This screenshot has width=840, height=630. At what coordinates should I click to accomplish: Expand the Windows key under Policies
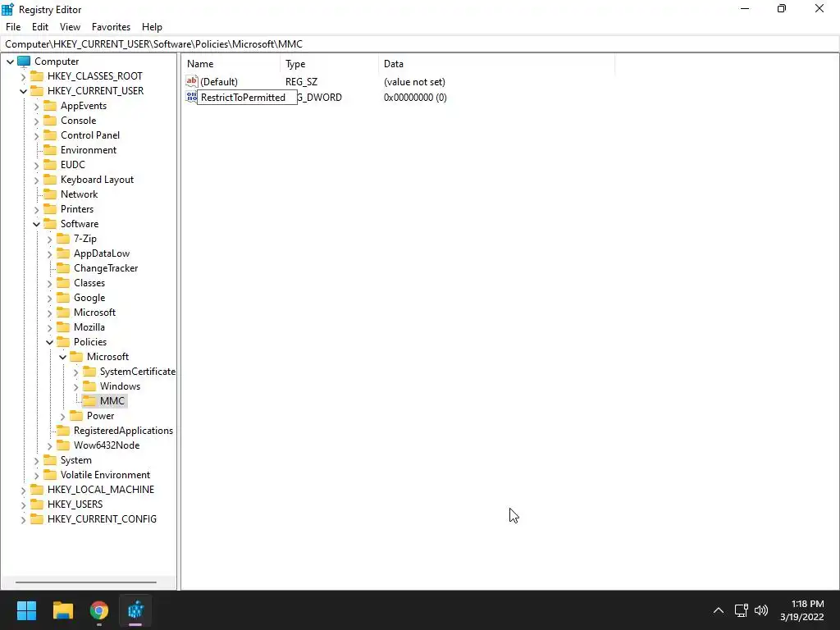coord(75,387)
